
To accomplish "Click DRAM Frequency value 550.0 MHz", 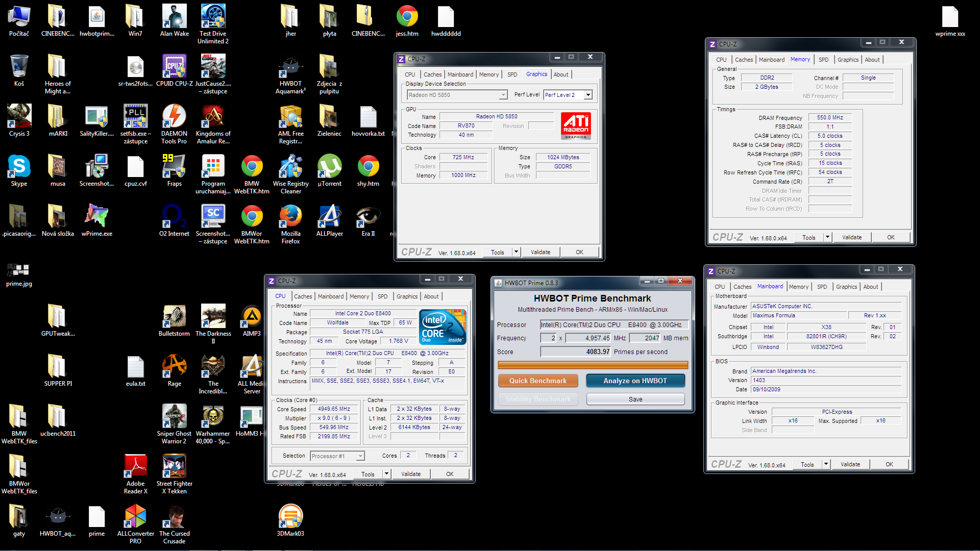I will [x=830, y=117].
